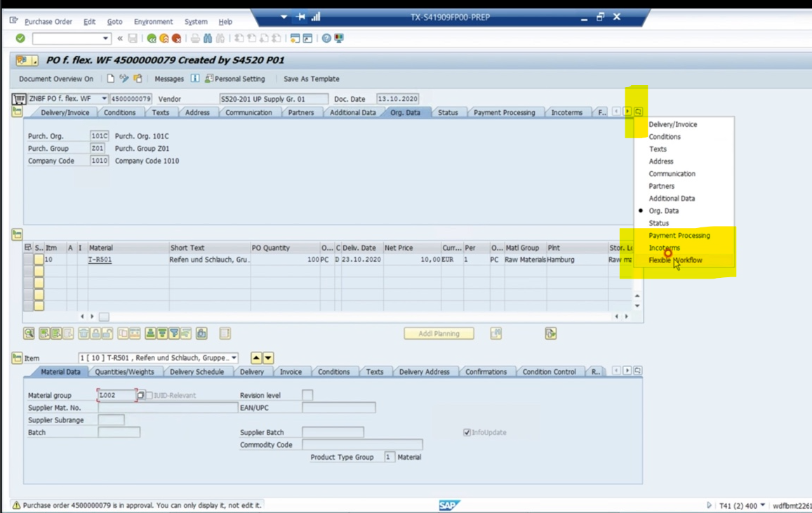Open the ZNBF PO f. flex. WF dropdown
The image size is (812, 513).
(x=104, y=98)
